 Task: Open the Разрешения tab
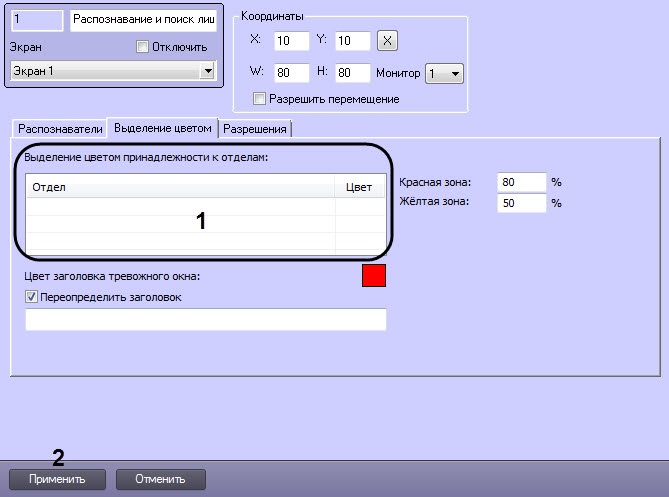tap(255, 129)
